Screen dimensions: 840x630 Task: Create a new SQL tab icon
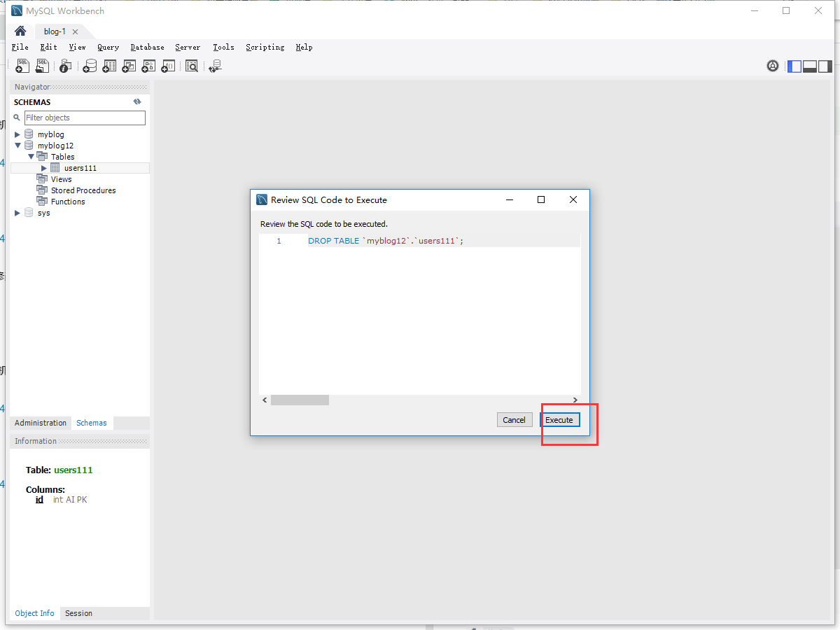[23, 66]
